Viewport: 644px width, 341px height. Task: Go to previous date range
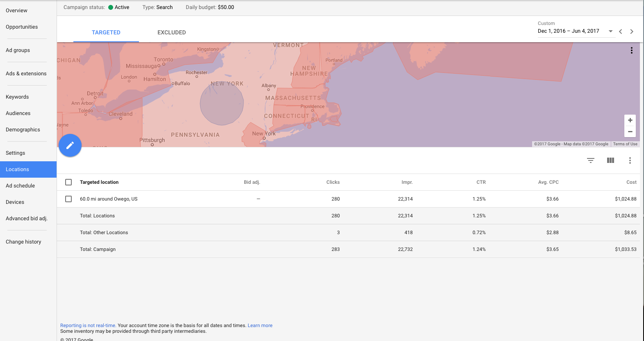coord(621,32)
